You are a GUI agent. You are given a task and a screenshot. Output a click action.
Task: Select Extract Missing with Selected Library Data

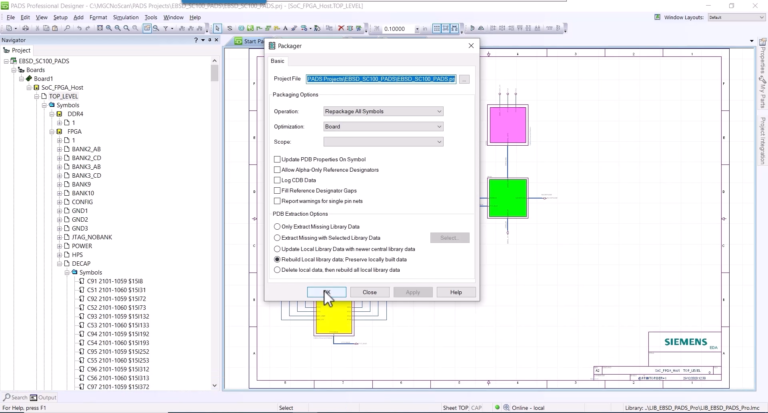pos(277,238)
